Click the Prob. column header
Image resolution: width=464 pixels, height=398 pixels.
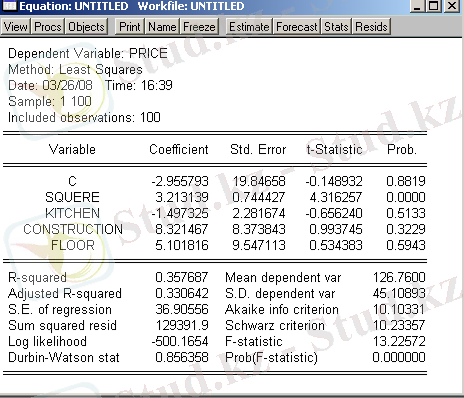[402, 149]
